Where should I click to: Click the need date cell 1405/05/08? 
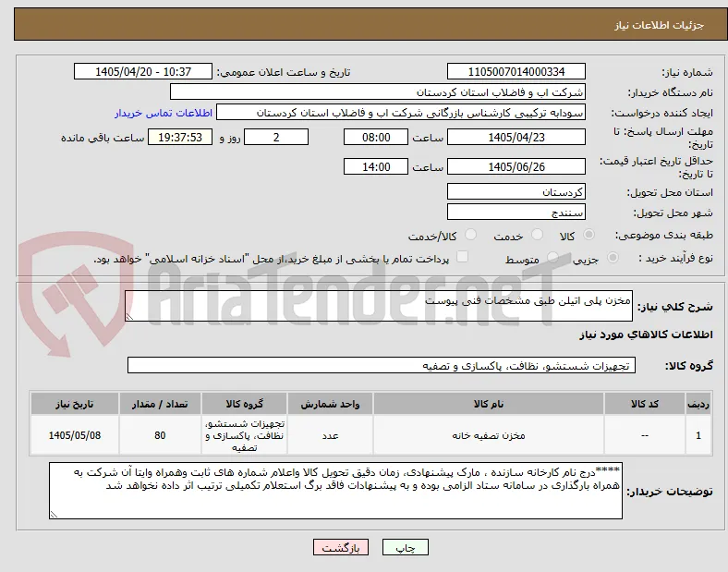pos(75,435)
